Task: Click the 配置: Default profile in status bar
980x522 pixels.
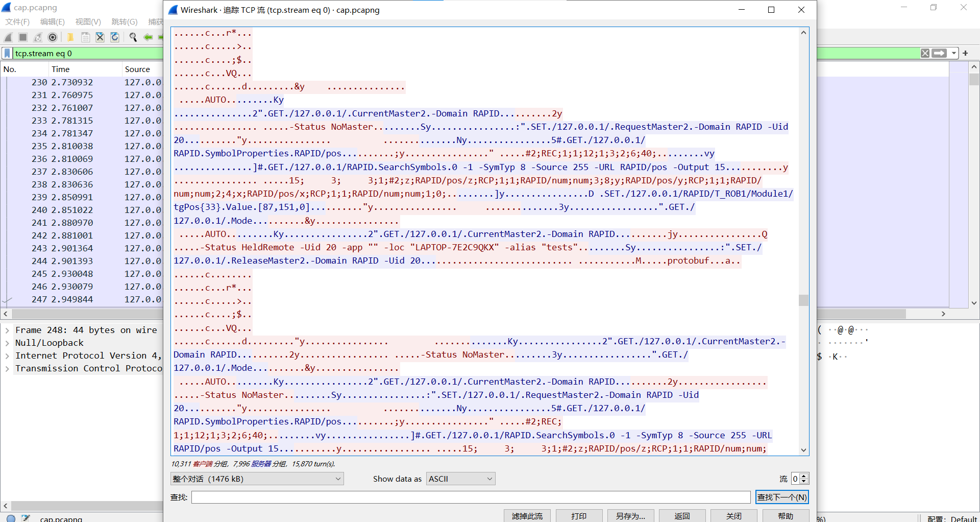Action: pyautogui.click(x=952, y=518)
